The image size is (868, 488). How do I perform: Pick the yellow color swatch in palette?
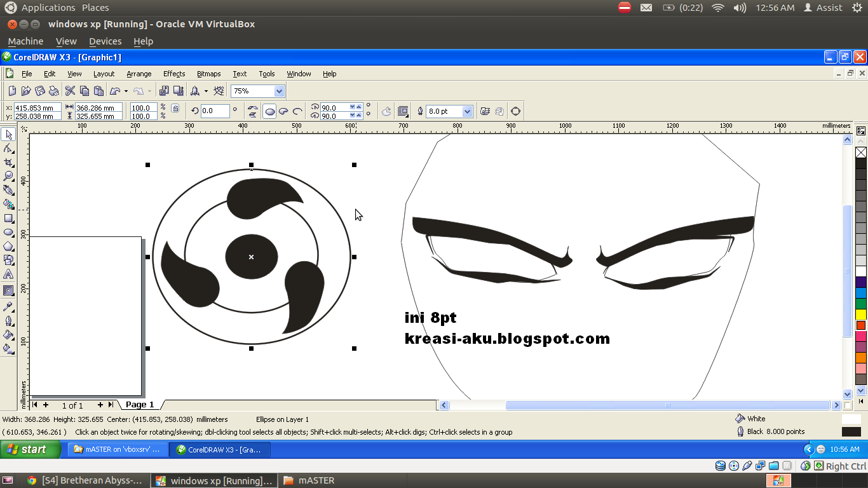[861, 315]
